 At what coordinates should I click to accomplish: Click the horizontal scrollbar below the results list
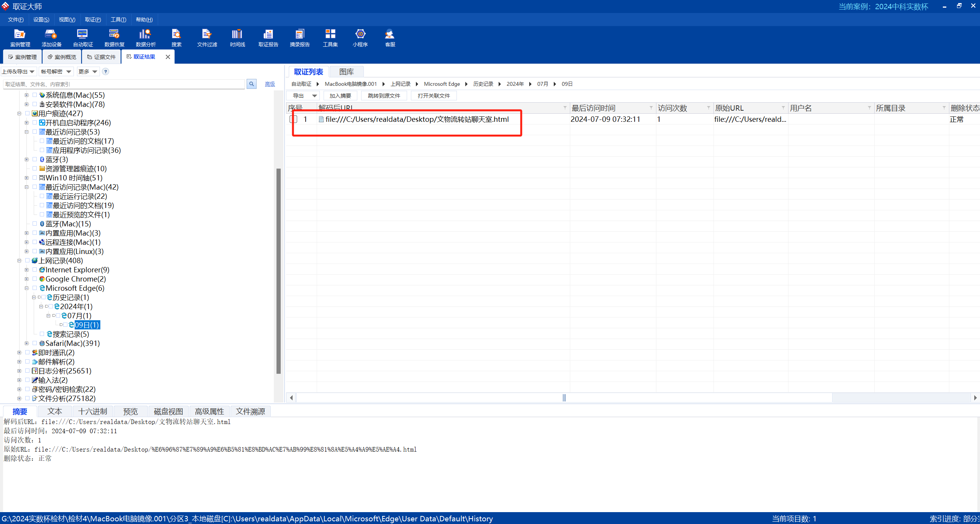pos(564,398)
